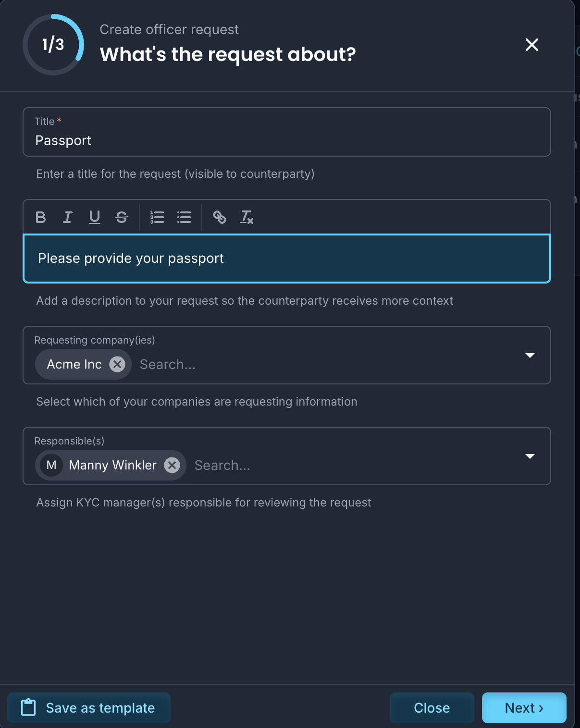The image size is (580, 728).
Task: Dismiss dialog with the X icon
Action: [x=532, y=45]
